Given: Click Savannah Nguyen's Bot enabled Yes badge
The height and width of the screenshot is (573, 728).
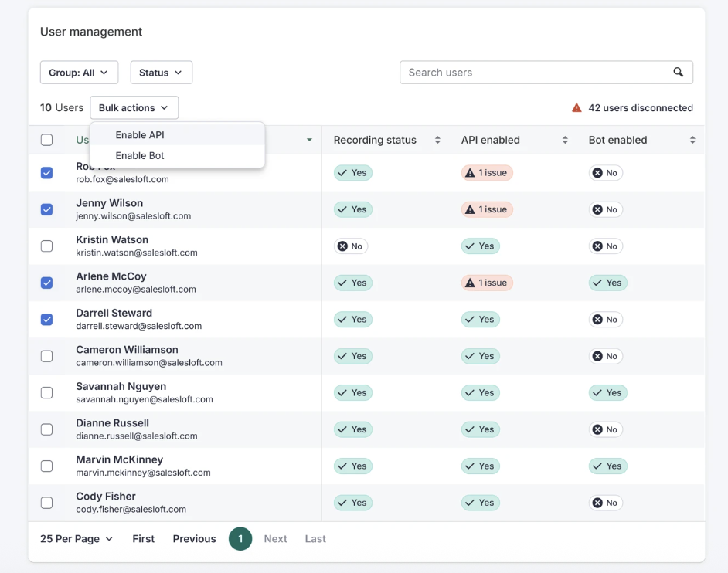Looking at the screenshot, I should pos(607,392).
